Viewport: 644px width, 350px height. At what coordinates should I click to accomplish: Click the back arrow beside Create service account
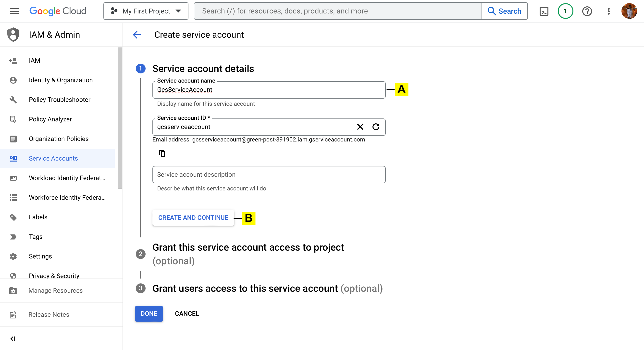[137, 35]
